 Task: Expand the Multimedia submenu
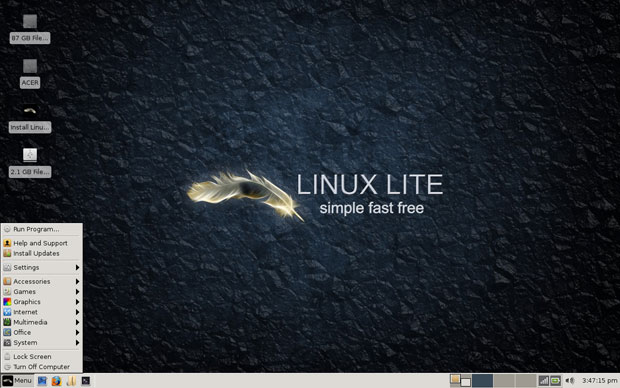[x=42, y=322]
